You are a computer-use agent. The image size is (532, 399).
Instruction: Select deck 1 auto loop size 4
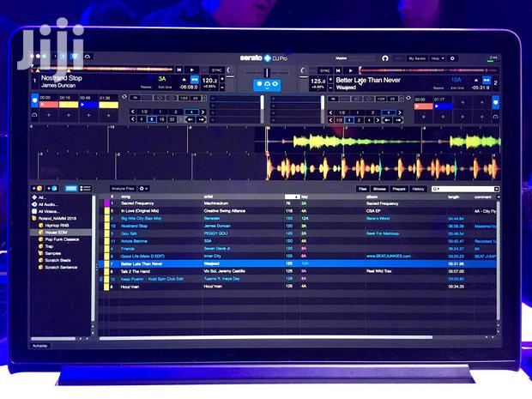point(191,112)
